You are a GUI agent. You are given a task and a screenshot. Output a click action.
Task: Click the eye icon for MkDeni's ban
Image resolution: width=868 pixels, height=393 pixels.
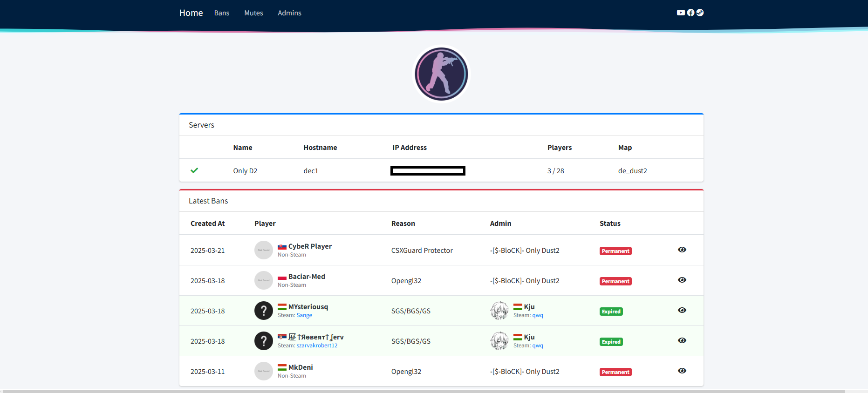click(682, 371)
